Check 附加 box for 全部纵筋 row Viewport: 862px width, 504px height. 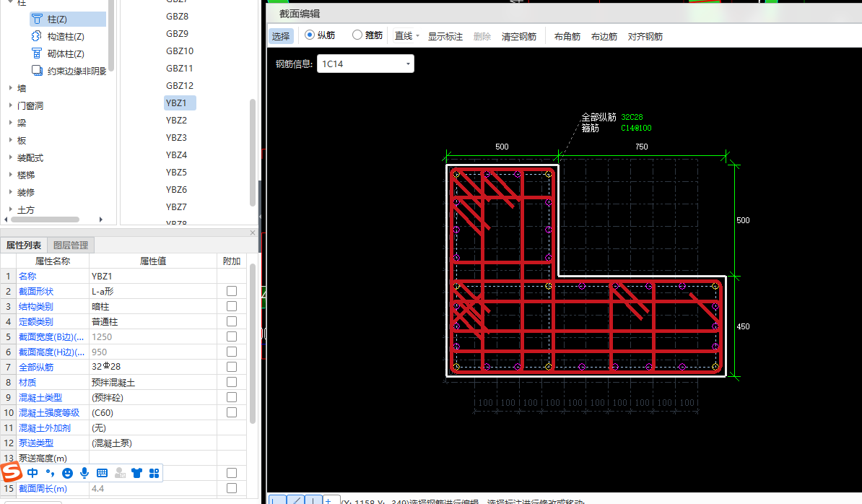pos(232,367)
